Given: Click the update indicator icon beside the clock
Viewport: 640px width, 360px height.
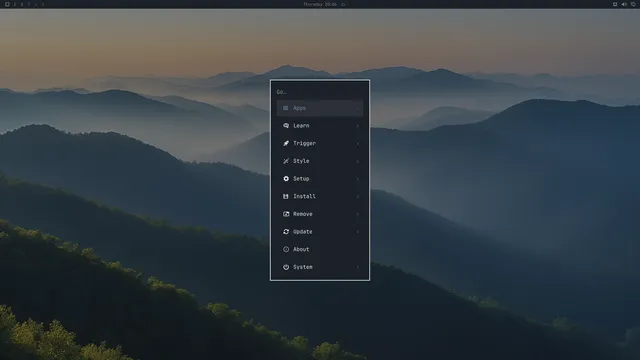Looking at the screenshot, I should pyautogui.click(x=343, y=4).
